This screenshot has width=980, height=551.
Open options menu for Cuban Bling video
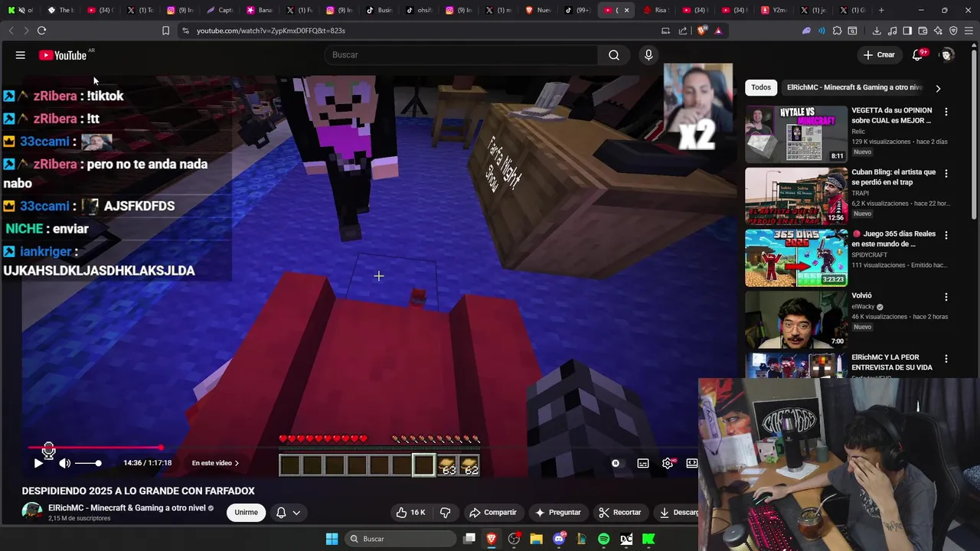tap(946, 174)
